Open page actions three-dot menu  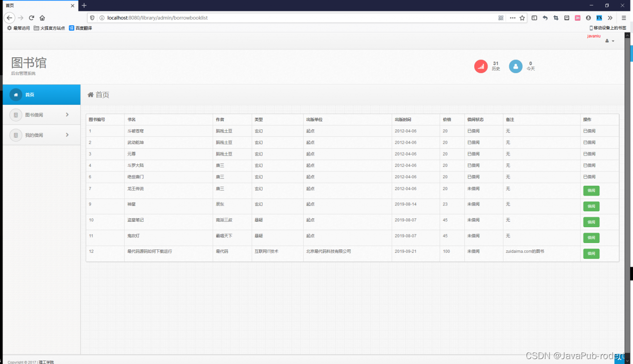tap(512, 18)
